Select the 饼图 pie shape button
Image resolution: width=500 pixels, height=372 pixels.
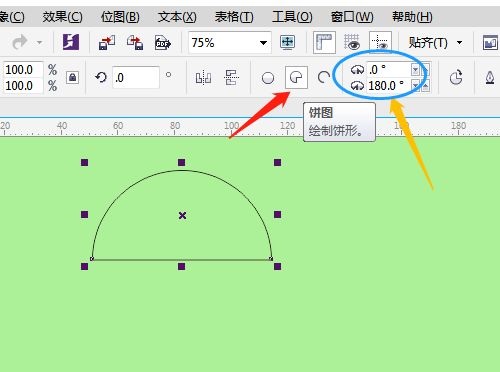coord(296,78)
